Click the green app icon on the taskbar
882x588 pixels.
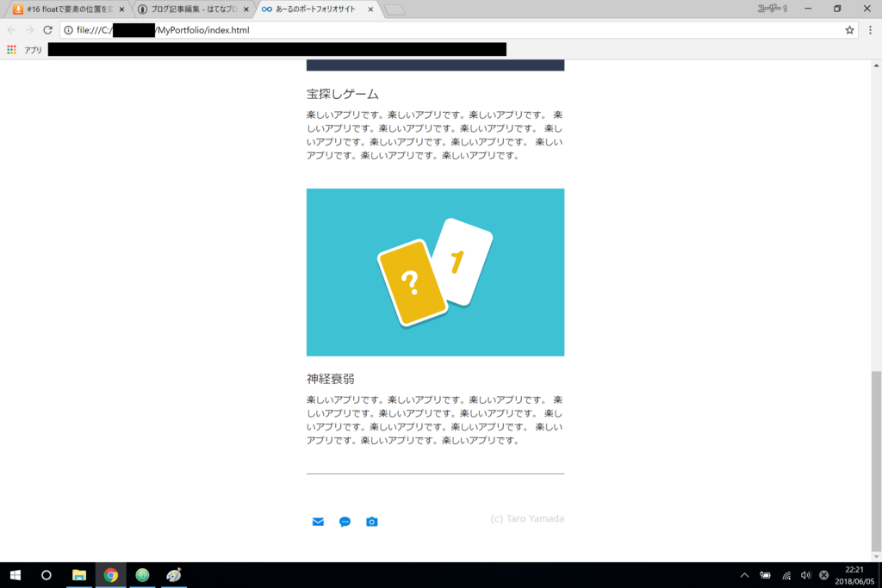click(x=141, y=575)
